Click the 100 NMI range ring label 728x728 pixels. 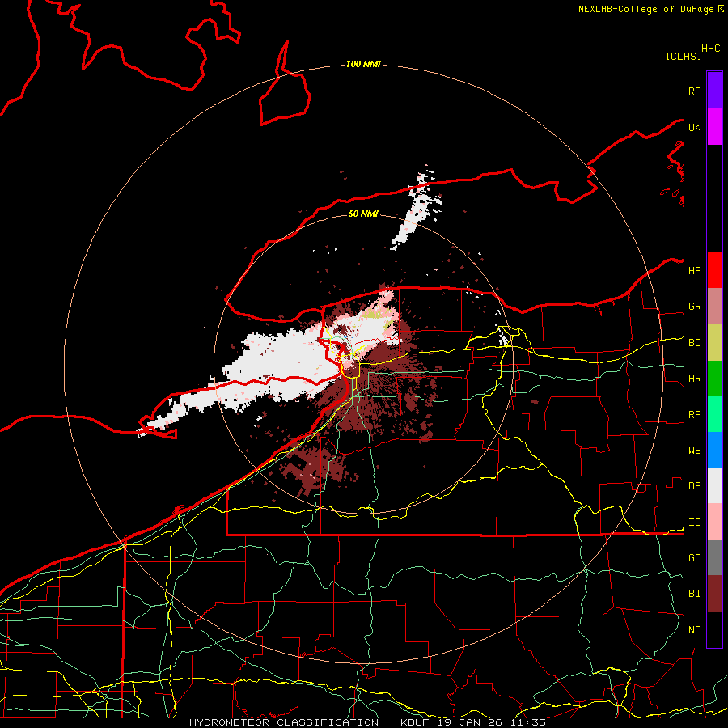point(363,64)
